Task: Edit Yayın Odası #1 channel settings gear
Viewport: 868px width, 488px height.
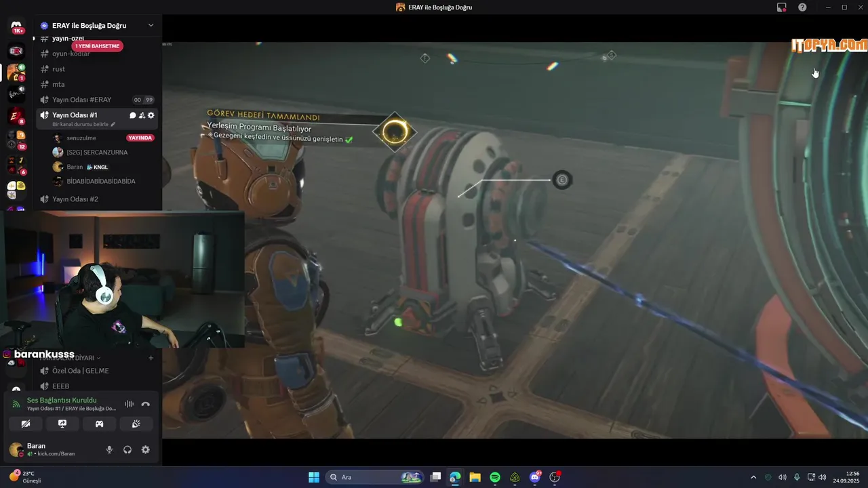Action: [x=151, y=115]
